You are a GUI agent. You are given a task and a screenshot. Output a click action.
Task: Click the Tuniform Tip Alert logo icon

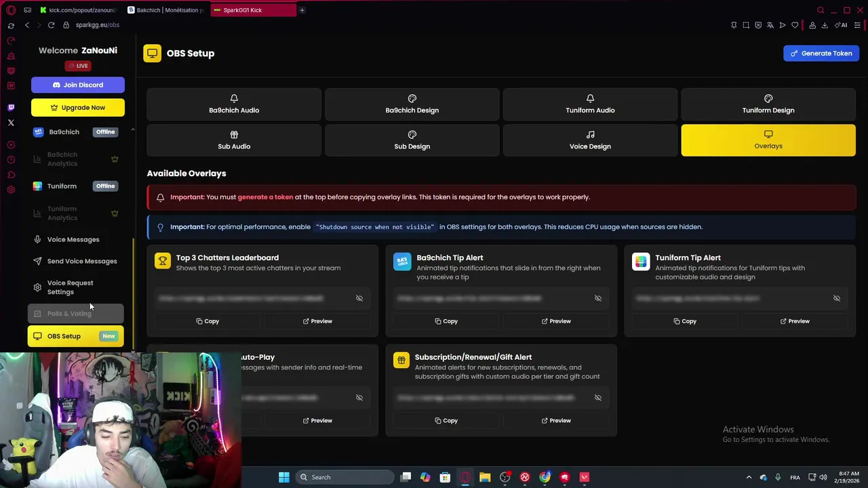[640, 261]
